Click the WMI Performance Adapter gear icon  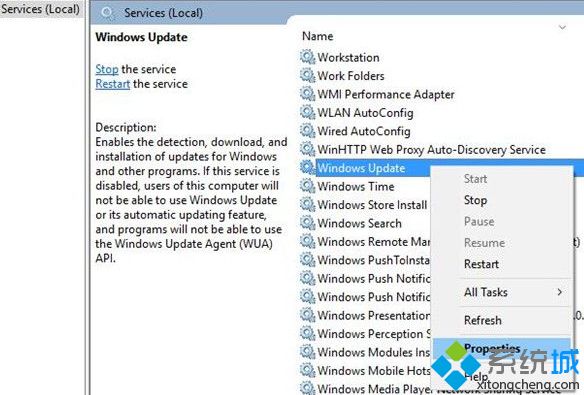tap(308, 94)
